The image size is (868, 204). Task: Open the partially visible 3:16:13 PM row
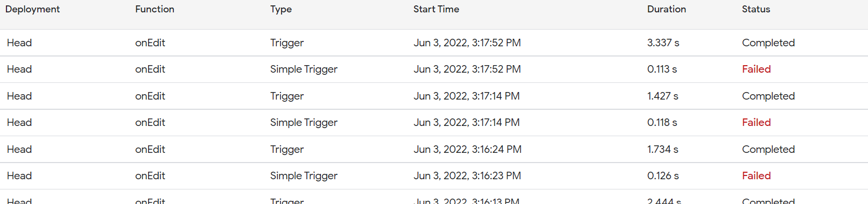[x=434, y=197]
